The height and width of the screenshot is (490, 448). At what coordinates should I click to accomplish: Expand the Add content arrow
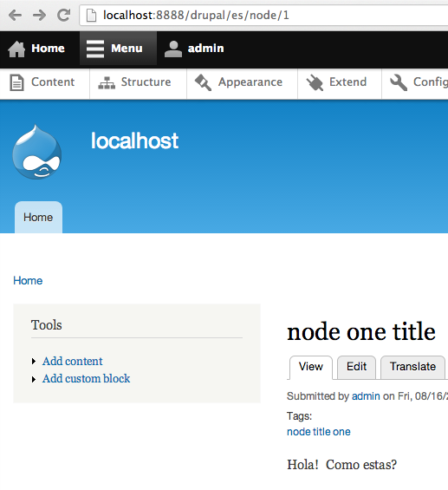pyautogui.click(x=34, y=362)
